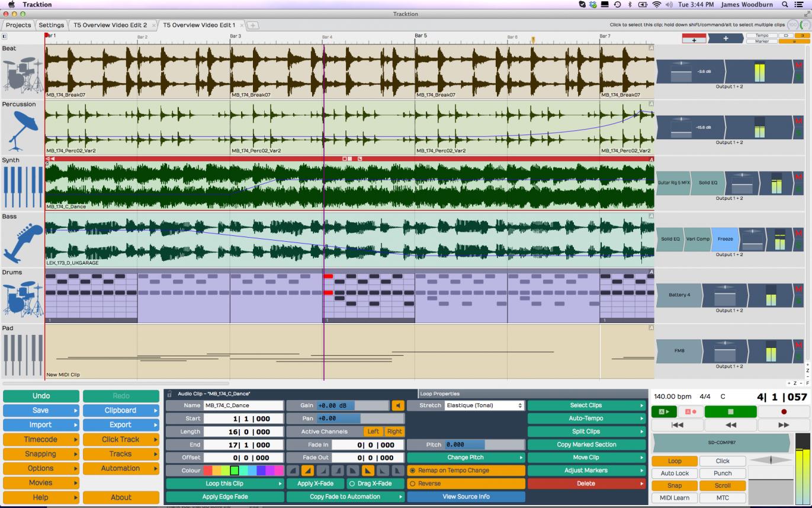Viewport: 812px width, 508px height.
Task: Expand the Snapping menu
Action: tap(41, 454)
